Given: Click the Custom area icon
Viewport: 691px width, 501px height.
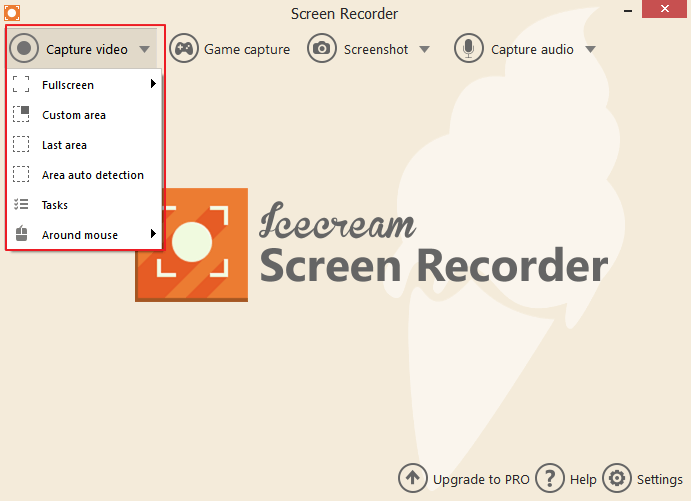Looking at the screenshot, I should (21, 114).
